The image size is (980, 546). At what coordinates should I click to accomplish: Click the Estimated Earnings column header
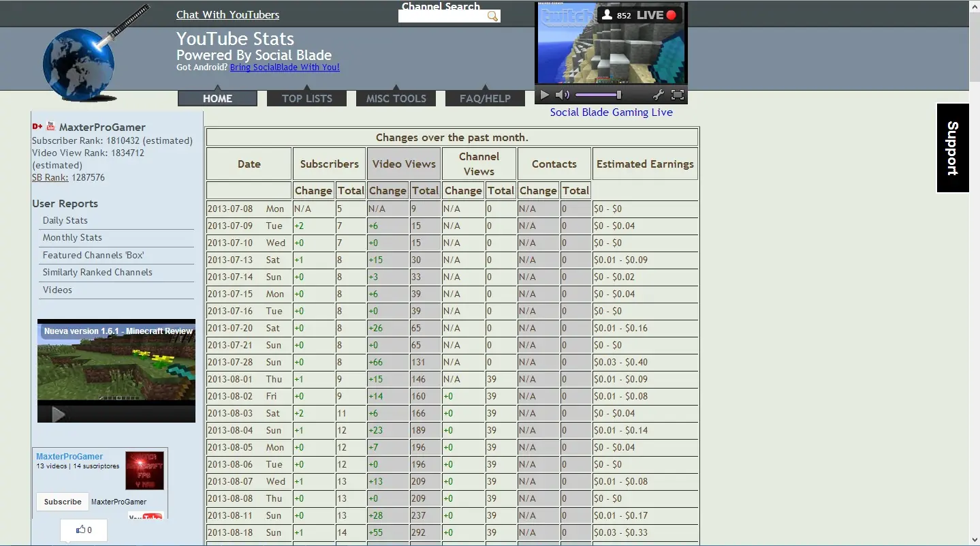coord(645,164)
